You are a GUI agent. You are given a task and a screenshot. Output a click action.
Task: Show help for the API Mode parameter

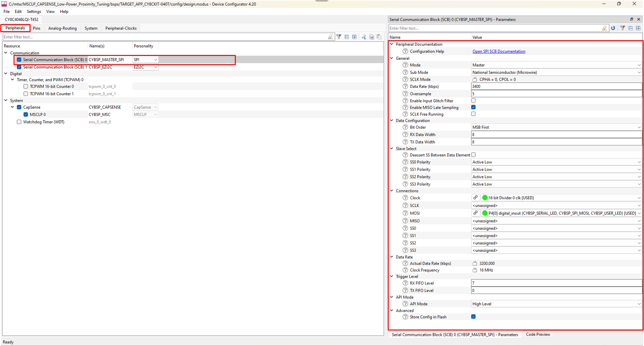pyautogui.click(x=405, y=304)
